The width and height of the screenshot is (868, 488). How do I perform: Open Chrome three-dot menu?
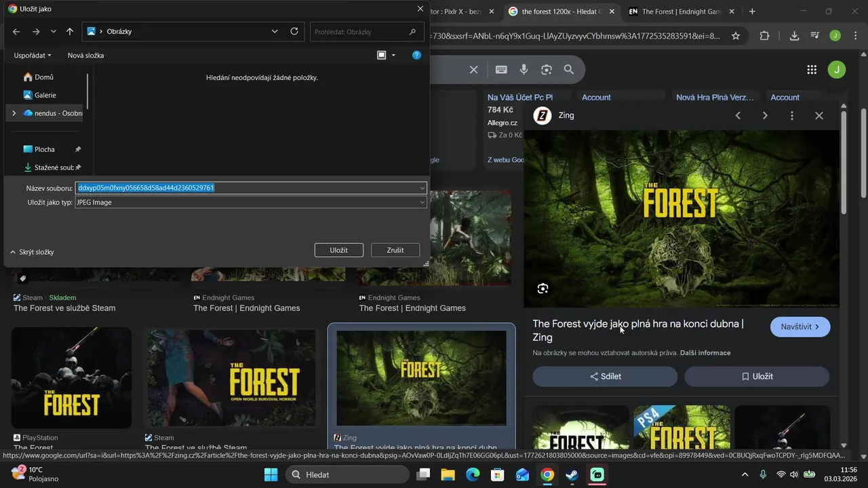[x=854, y=36]
